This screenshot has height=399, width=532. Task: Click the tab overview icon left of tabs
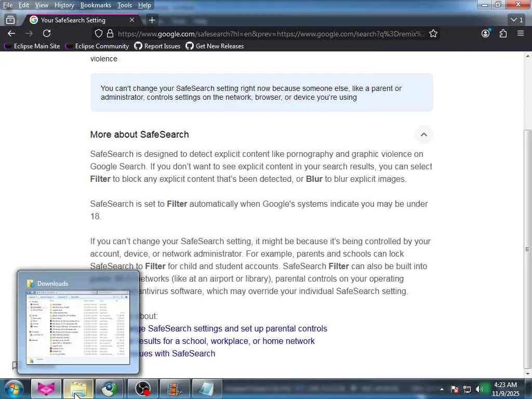[10, 20]
